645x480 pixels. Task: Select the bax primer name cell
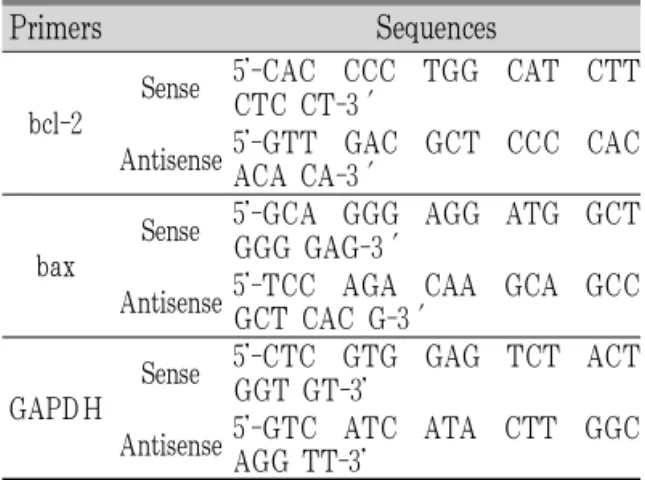56,267
